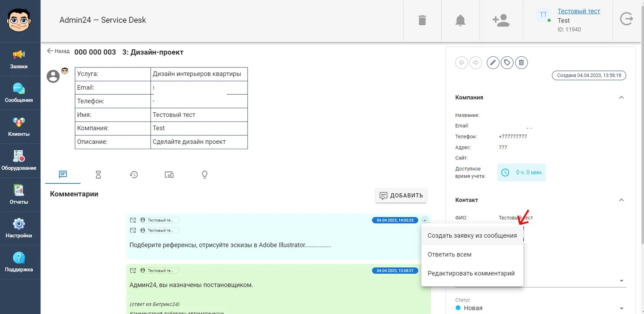Open the Сообщения sidebar section
This screenshot has height=314, width=644.
pyautogui.click(x=19, y=93)
